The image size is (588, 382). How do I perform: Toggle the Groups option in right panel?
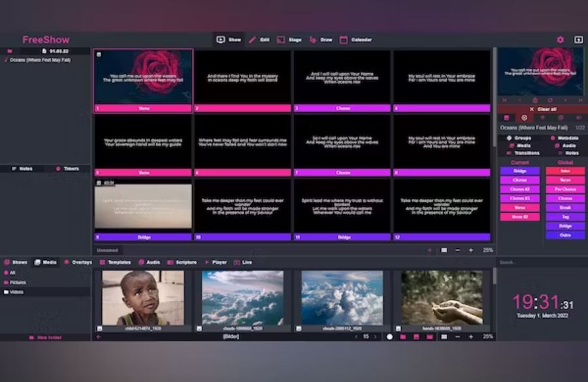(520, 138)
